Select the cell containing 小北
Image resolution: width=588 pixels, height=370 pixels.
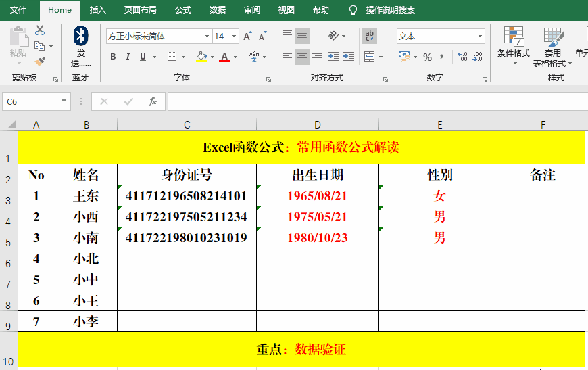86,259
